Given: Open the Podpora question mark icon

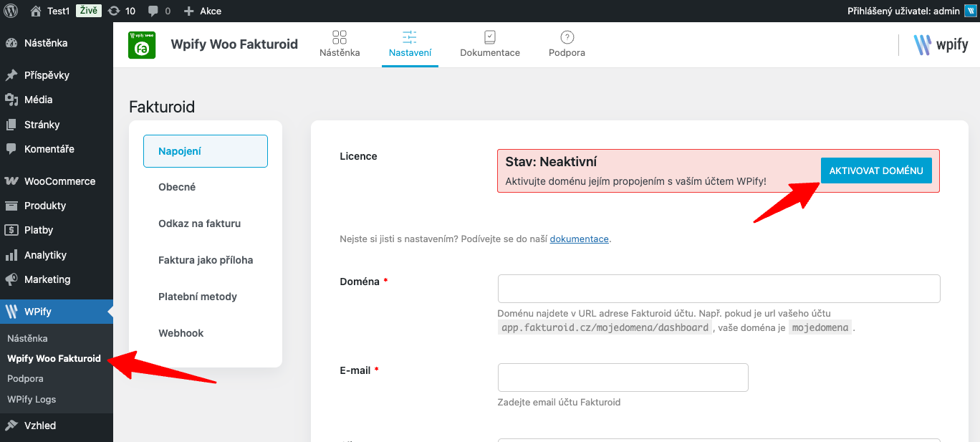Looking at the screenshot, I should (567, 37).
